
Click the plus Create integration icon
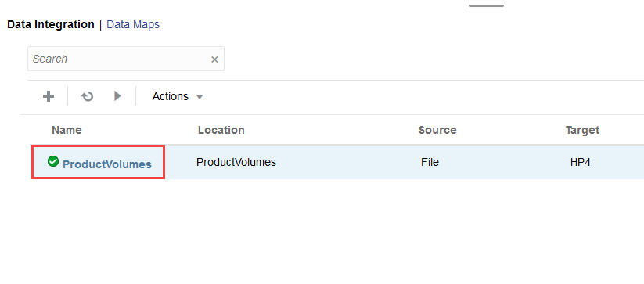coord(49,96)
